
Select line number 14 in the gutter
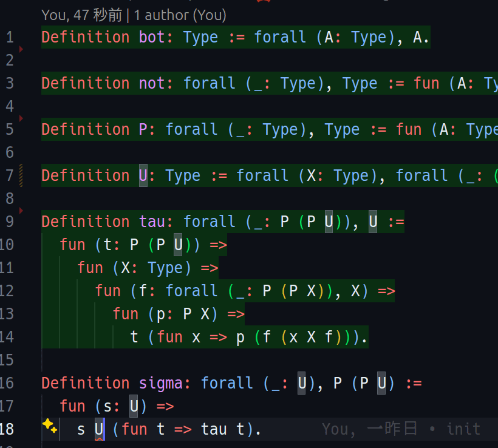7,337
